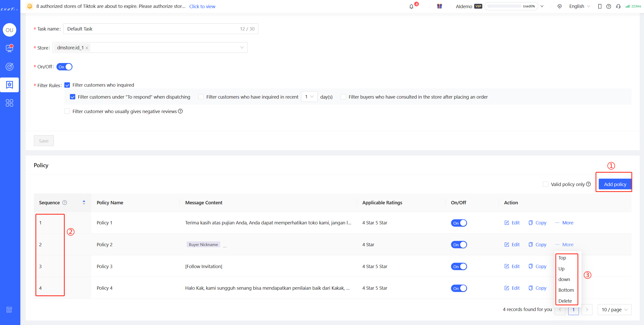
Task: Open the 10 / page dropdown
Action: click(x=615, y=309)
